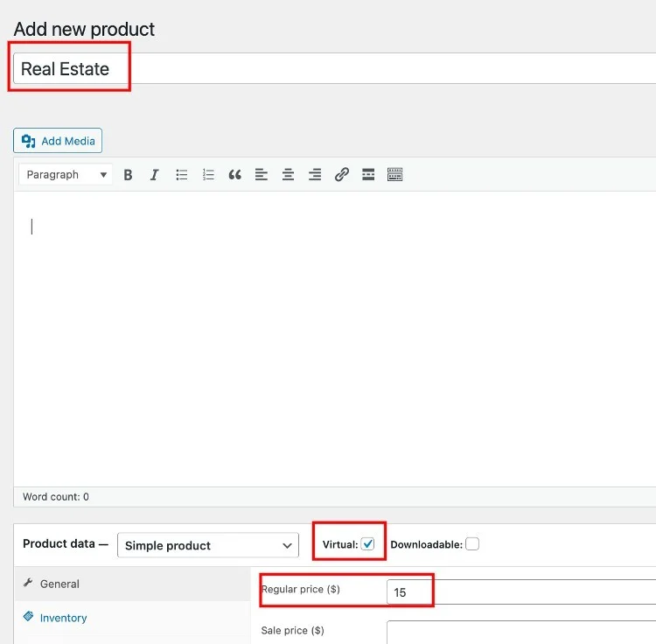Open the Paragraph format dropdown
Image resolution: width=656 pixels, height=644 pixels.
coord(66,174)
